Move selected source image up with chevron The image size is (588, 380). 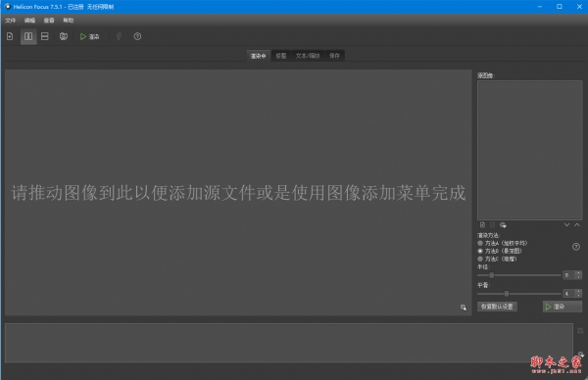click(x=577, y=225)
